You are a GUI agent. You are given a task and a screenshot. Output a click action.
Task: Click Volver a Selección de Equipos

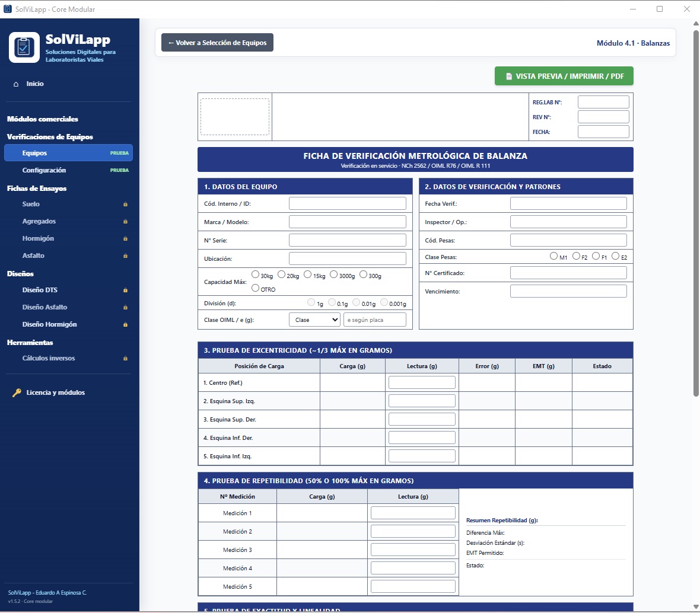click(217, 43)
